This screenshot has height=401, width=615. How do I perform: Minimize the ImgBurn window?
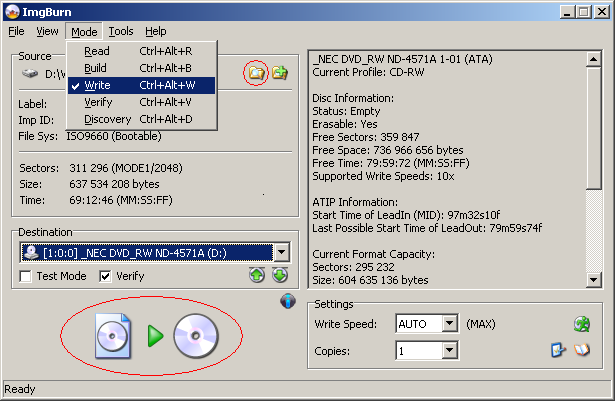(566, 12)
